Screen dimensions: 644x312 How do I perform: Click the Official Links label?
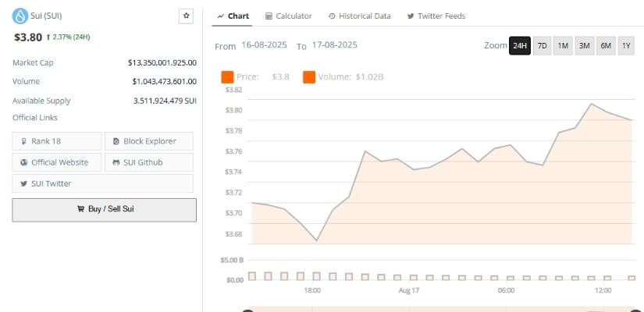coord(35,118)
